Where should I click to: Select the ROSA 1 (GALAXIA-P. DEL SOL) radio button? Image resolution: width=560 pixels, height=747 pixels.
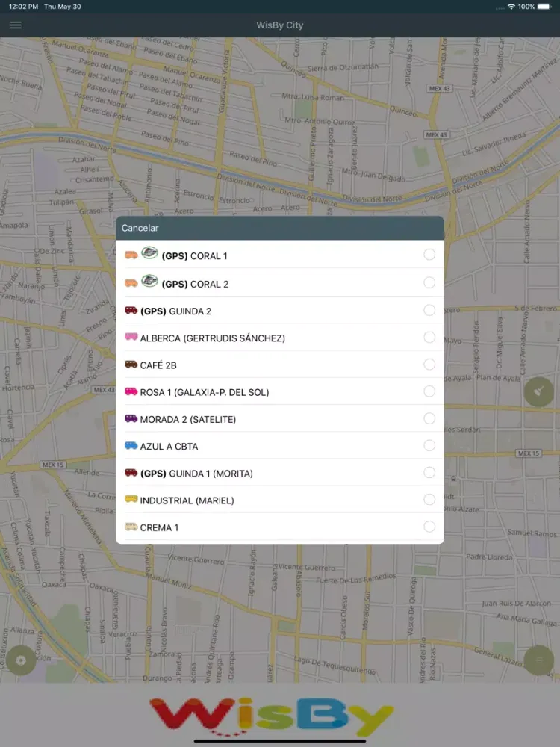tap(429, 391)
